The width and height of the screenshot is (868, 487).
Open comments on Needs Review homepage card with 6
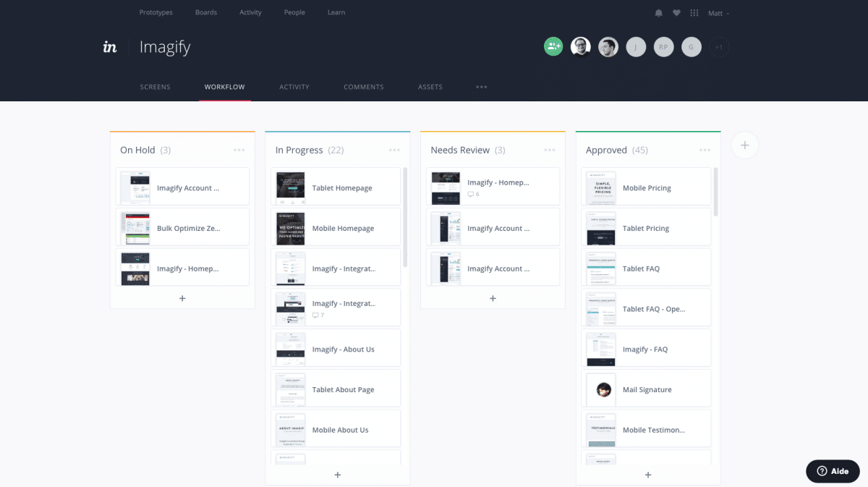(473, 194)
